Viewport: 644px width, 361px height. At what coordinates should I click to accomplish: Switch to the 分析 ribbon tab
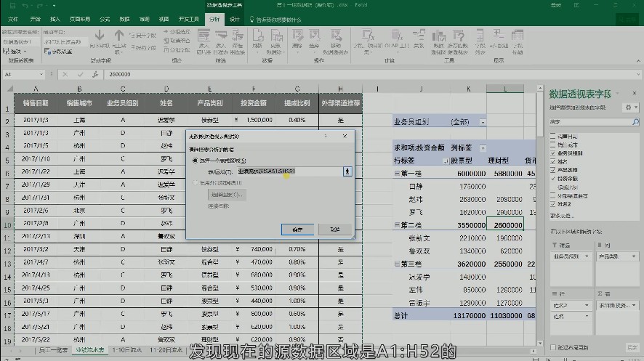pos(214,19)
